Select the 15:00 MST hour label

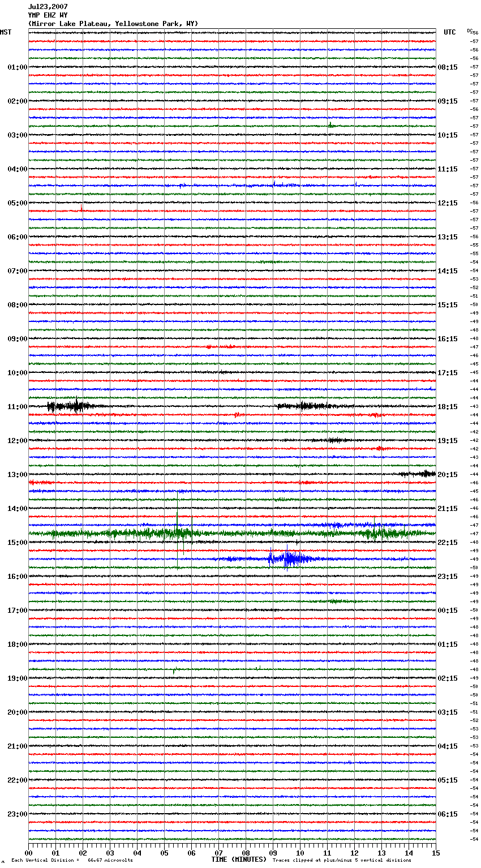point(18,543)
